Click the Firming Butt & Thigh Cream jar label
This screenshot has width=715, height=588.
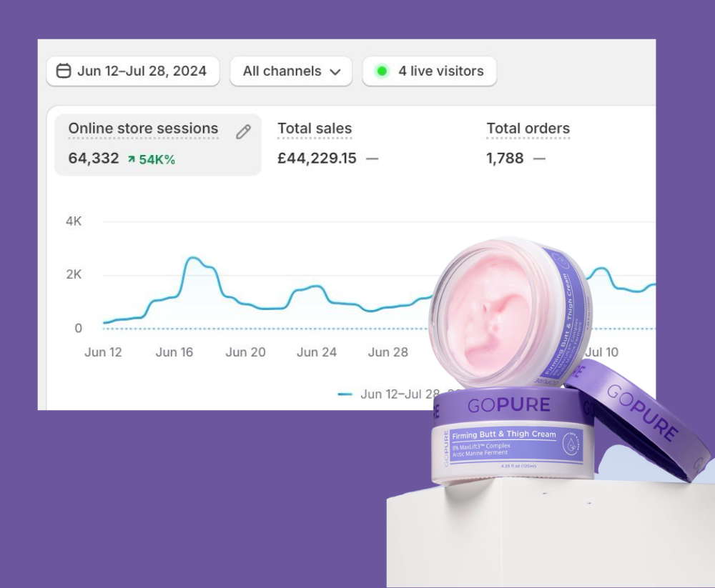tap(504, 434)
